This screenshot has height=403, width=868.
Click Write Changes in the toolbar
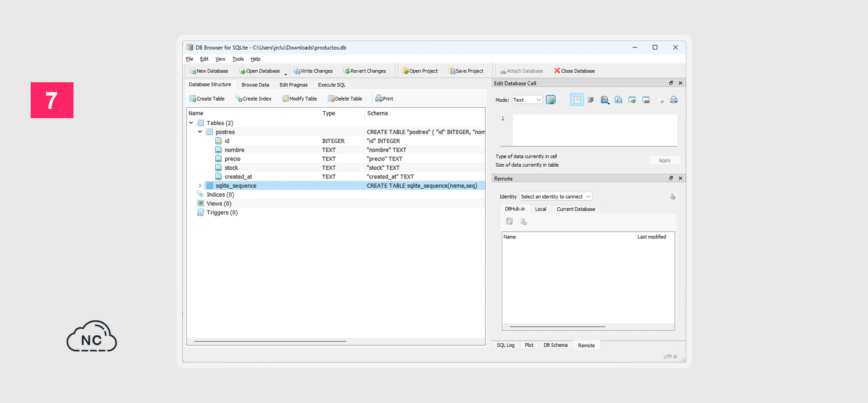tap(312, 71)
